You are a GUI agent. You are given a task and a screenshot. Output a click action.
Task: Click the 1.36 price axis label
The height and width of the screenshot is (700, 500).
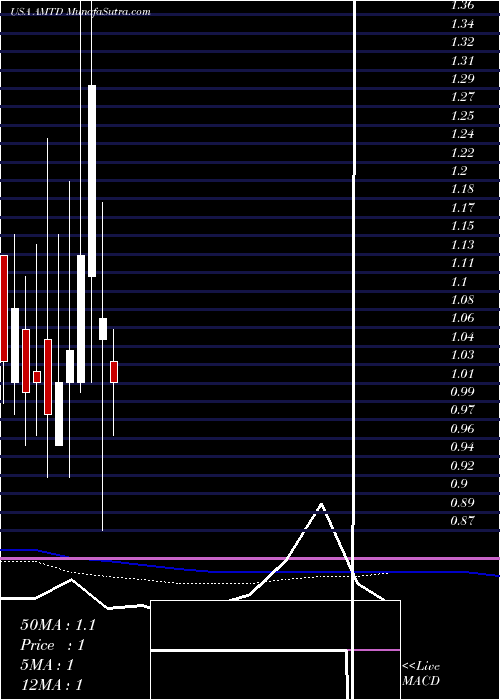(462, 5)
